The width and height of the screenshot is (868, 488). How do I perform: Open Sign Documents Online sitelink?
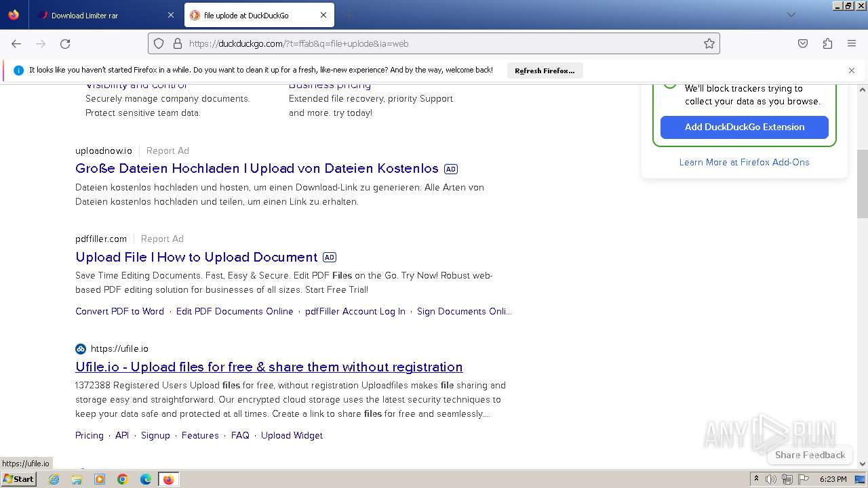pos(464,311)
